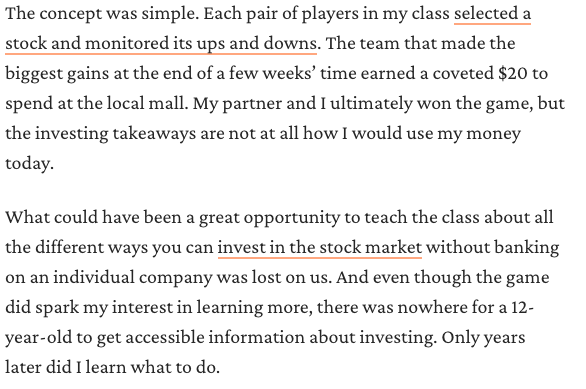This screenshot has width=586, height=389.
Task: Click the words 'Only years' near the end
Action: coord(484,338)
